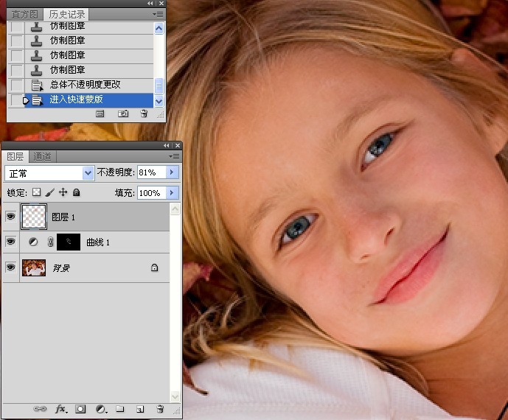Click the 填充 100% input field

click(152, 193)
